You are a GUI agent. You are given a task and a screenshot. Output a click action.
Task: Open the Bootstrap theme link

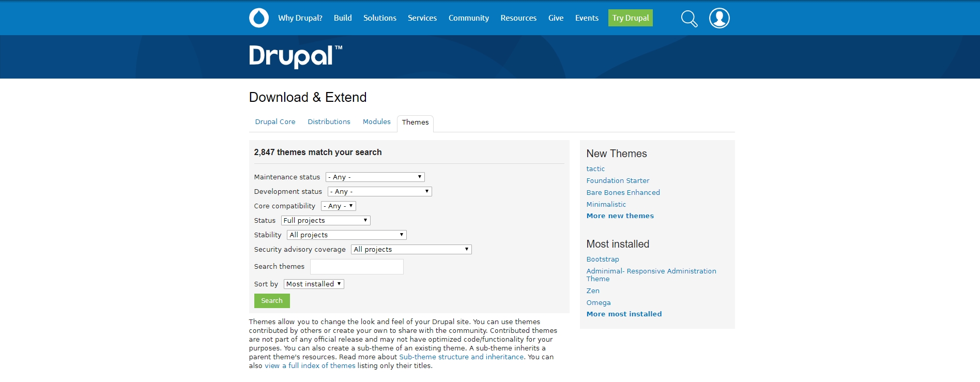click(602, 259)
